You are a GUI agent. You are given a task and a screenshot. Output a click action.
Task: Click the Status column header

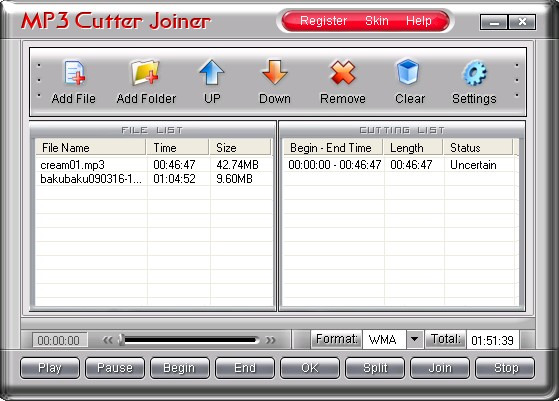(x=478, y=148)
